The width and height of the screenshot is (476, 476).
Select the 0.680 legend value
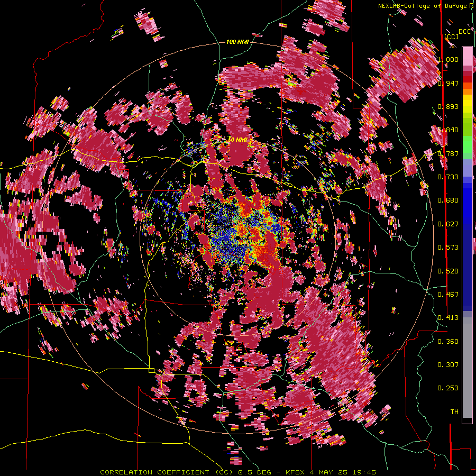pyautogui.click(x=448, y=200)
